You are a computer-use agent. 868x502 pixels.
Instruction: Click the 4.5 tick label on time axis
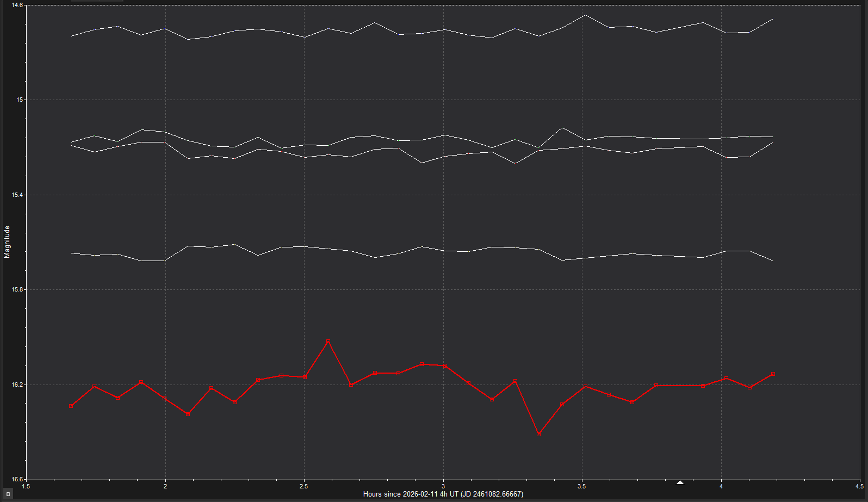click(859, 486)
